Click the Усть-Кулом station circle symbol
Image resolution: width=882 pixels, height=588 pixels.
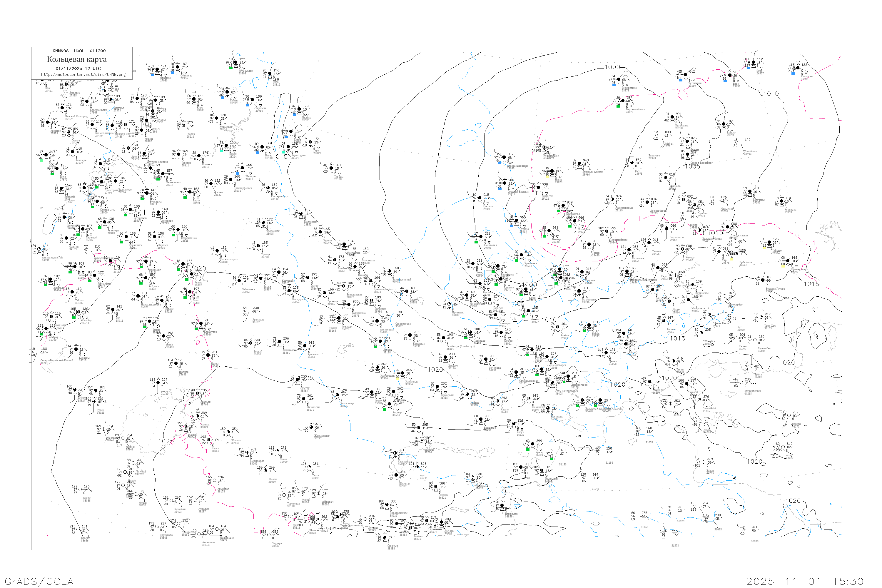click(x=235, y=62)
